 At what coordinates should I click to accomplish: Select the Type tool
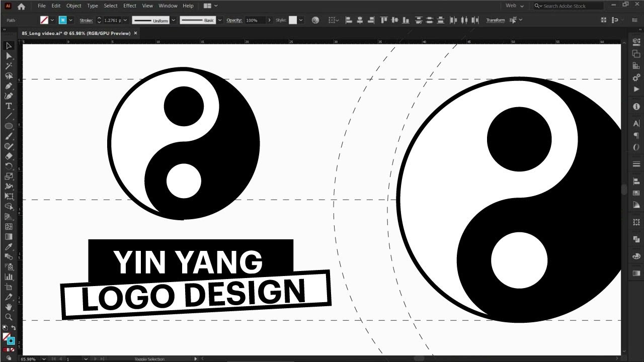(x=9, y=106)
